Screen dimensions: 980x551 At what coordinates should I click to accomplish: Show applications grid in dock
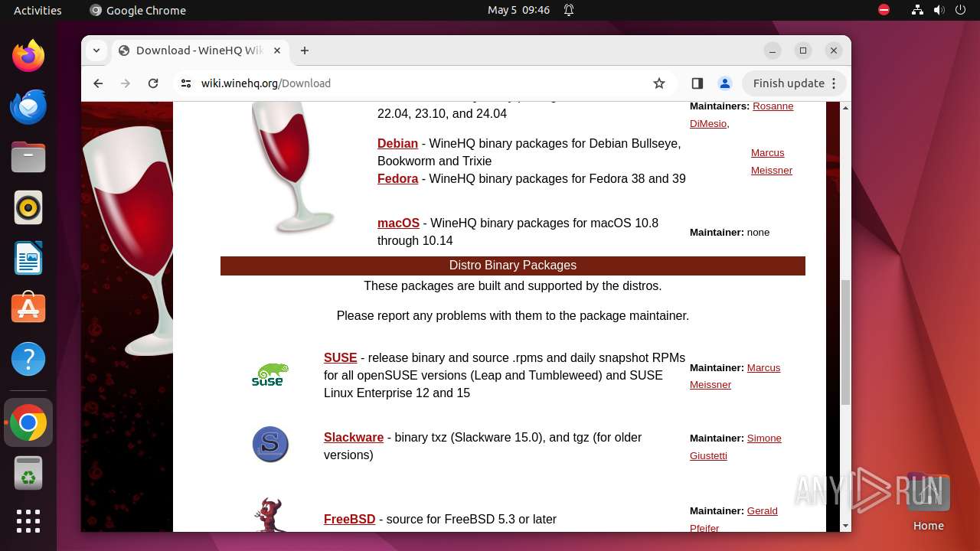28,521
